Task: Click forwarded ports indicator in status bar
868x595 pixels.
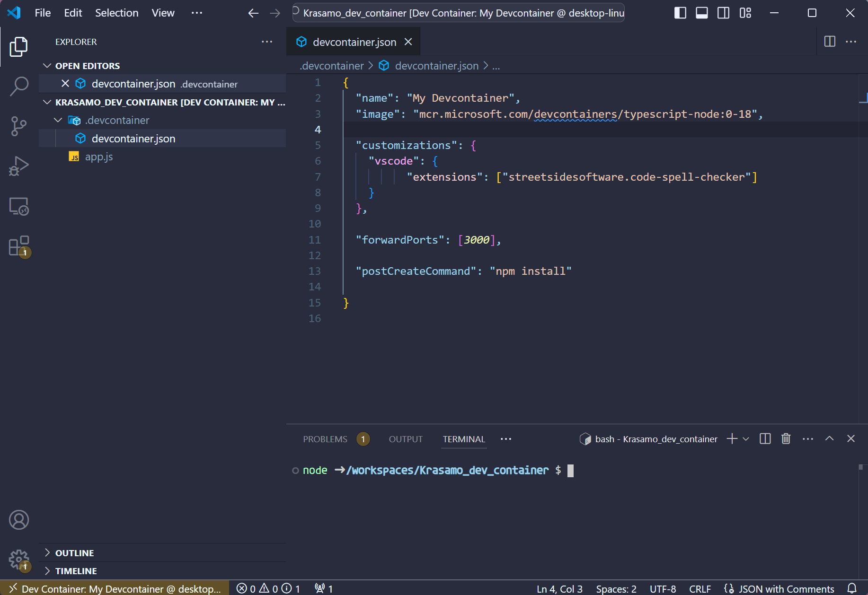Action: click(324, 588)
